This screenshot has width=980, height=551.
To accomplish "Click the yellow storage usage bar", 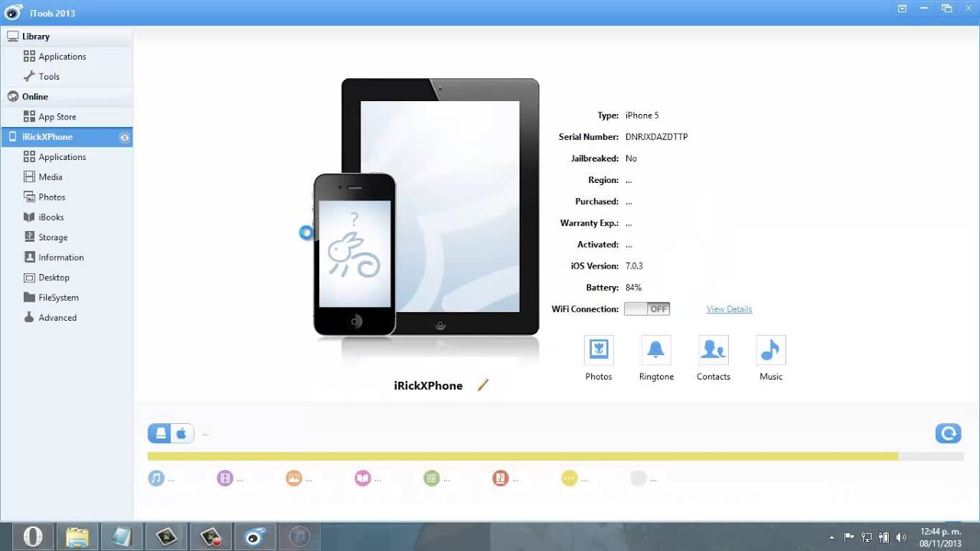I will coord(522,456).
